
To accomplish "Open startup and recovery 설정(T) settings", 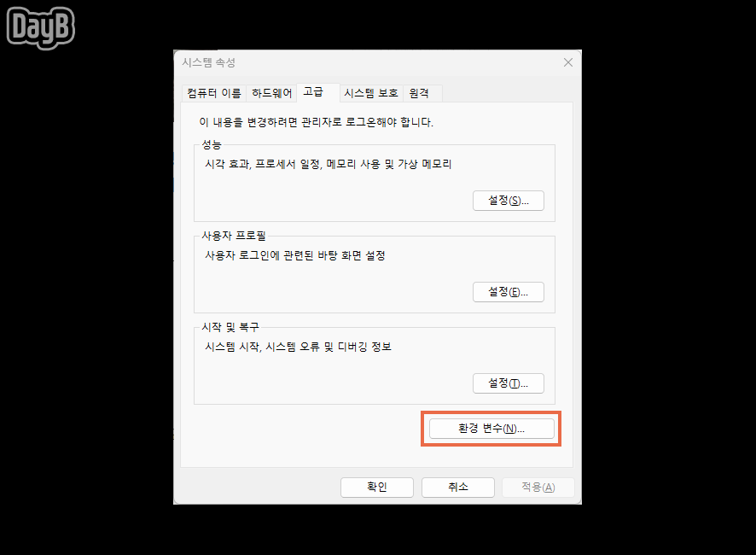I will pos(509,383).
